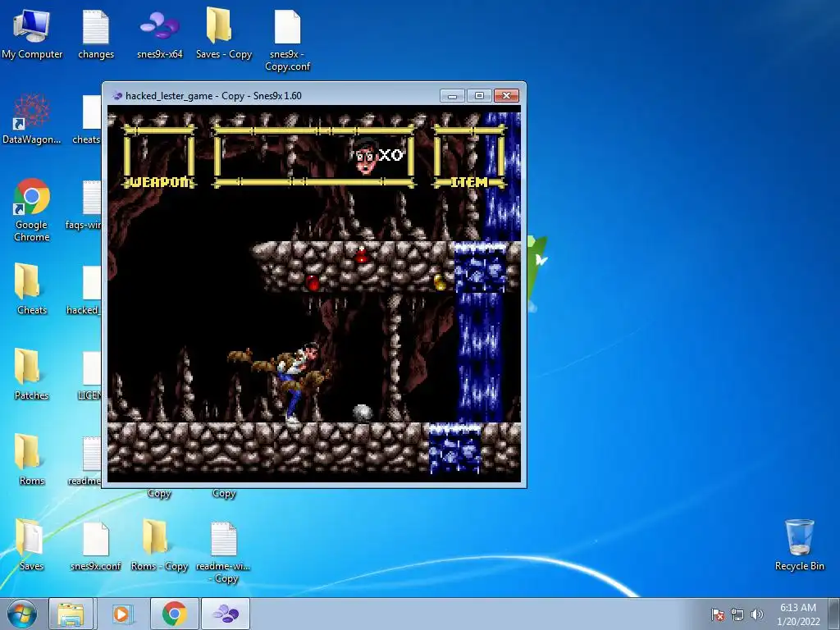Open the network status tray icon
840x630 pixels.
point(737,614)
